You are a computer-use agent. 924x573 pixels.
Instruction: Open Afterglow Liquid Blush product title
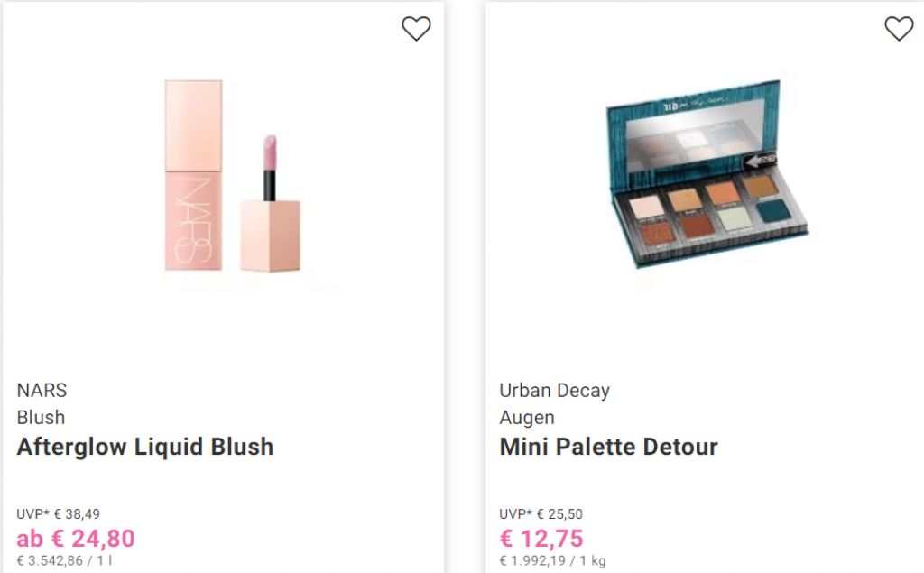tap(145, 447)
